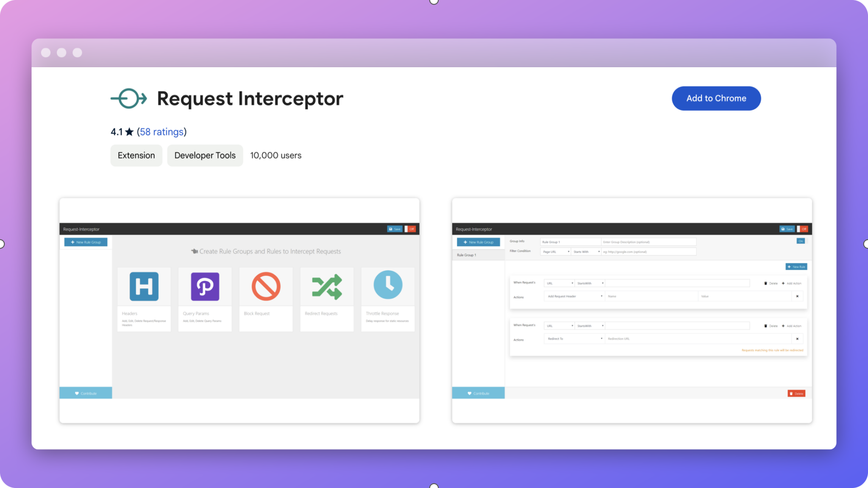Click URL match field in Redirect To rule

[677, 326]
